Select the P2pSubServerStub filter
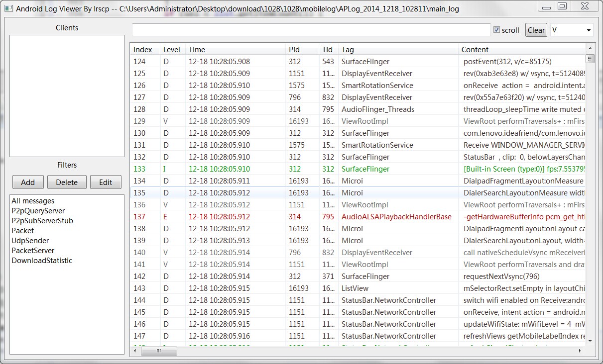 [x=42, y=221]
